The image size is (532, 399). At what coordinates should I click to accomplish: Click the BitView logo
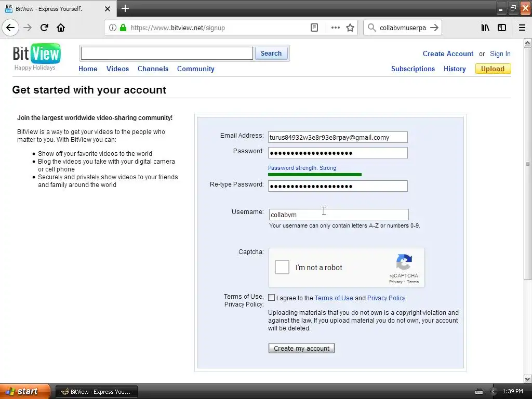point(37,54)
